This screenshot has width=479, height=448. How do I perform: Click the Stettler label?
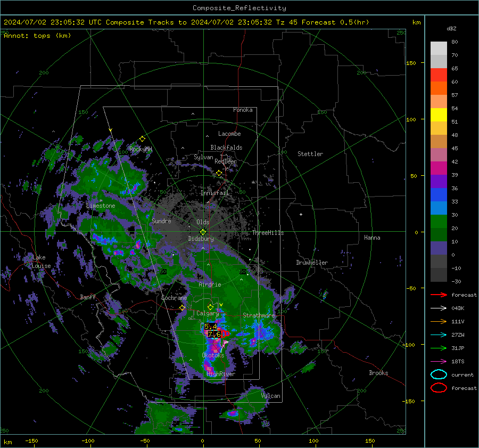pyautogui.click(x=310, y=154)
